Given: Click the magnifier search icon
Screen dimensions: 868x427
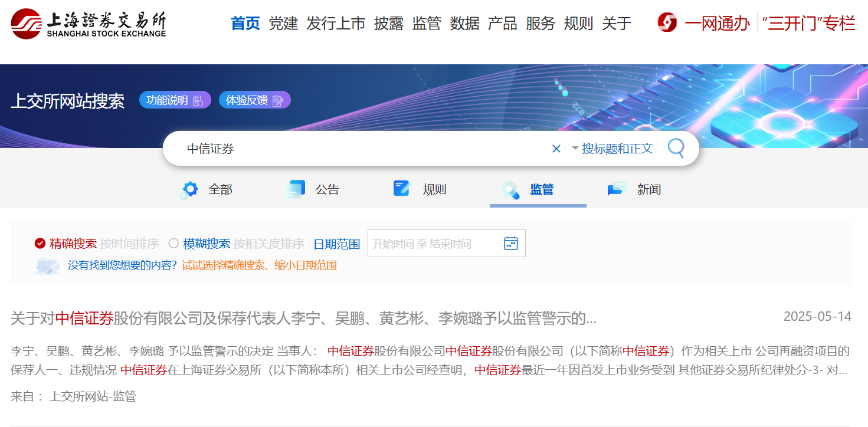Looking at the screenshot, I should (x=676, y=148).
